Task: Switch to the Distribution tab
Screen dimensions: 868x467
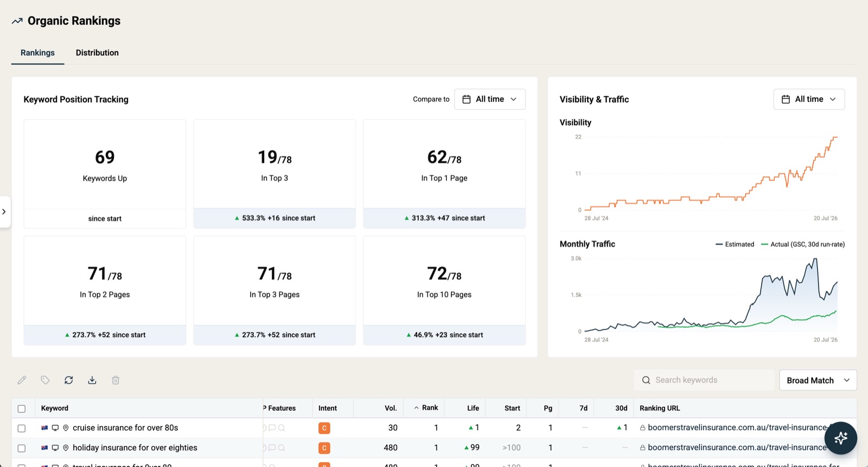Action: [x=97, y=53]
